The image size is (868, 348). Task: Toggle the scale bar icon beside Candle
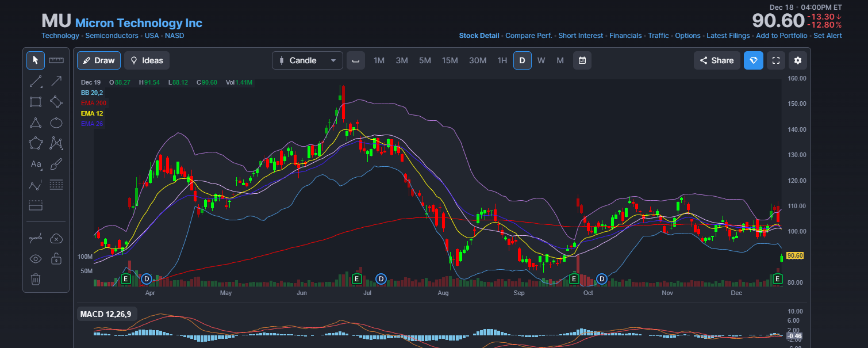click(x=356, y=60)
